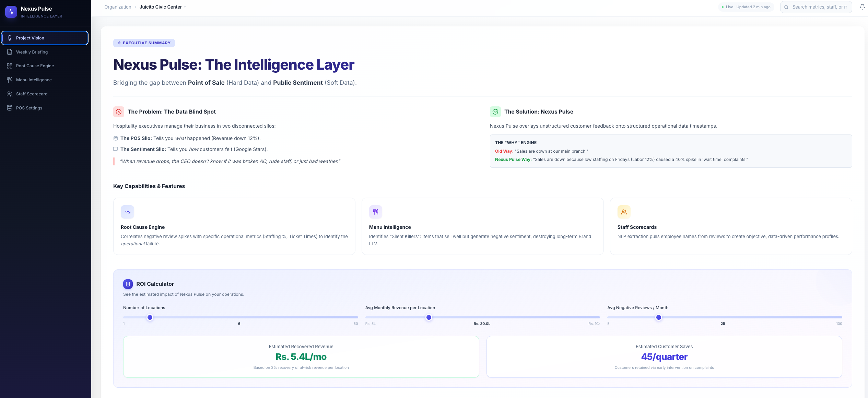Click the Organization breadcrumb link
Screen dimensions: 868x398
coord(118,7)
